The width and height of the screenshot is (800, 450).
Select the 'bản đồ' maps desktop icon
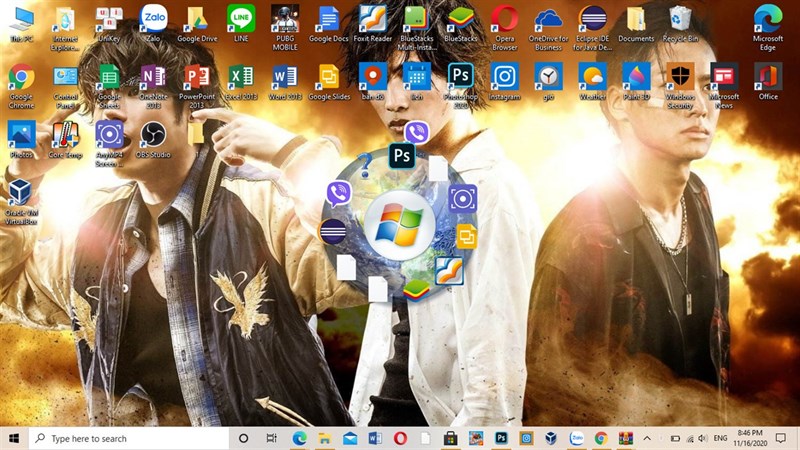(372, 83)
